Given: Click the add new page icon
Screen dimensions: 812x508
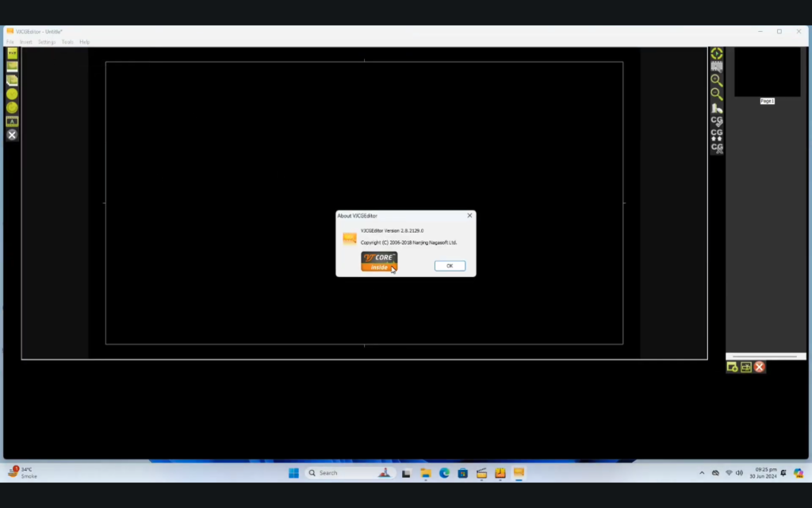Looking at the screenshot, I should pyautogui.click(x=733, y=367).
